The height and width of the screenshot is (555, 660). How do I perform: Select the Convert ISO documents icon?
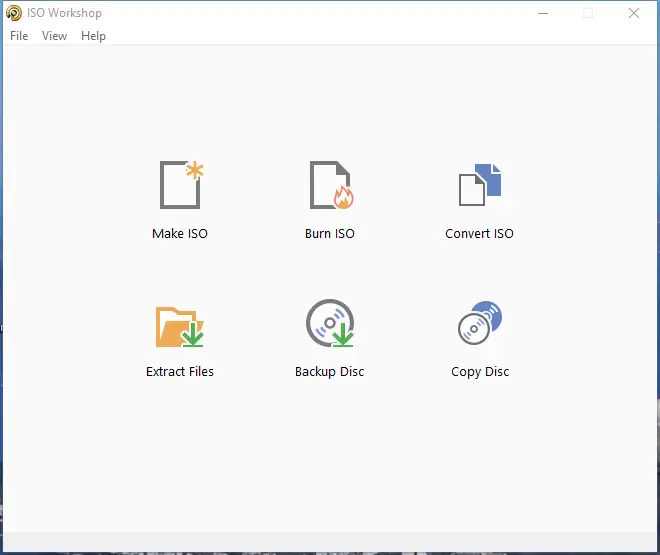480,185
